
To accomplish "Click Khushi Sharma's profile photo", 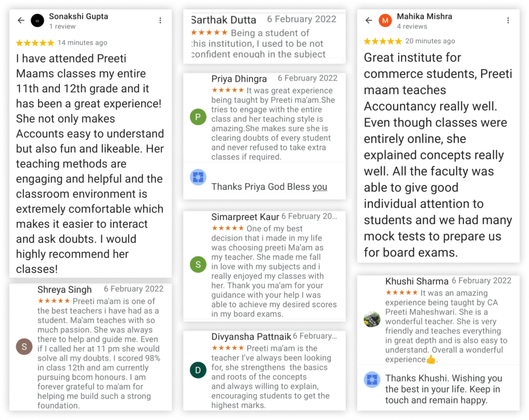I will point(372,319).
